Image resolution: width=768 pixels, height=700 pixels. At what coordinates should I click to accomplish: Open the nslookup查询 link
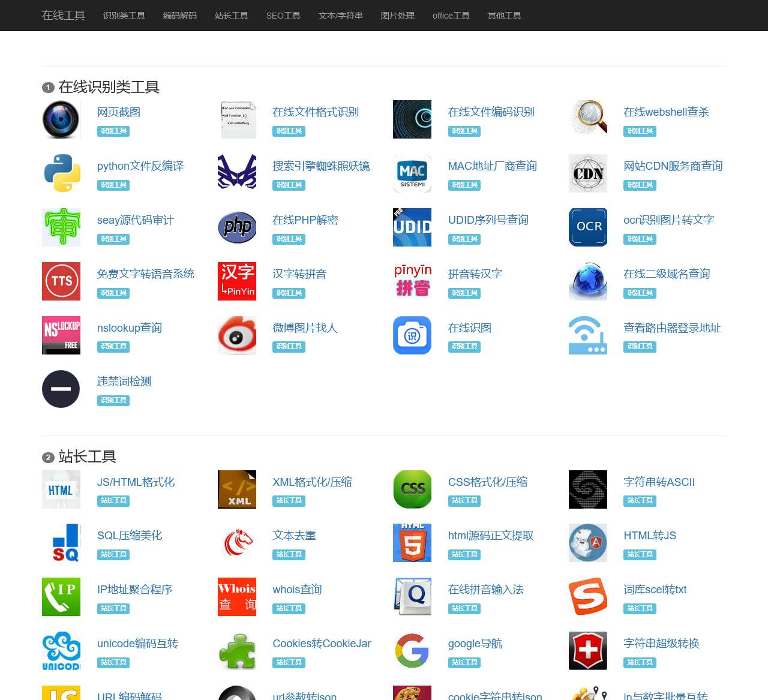coord(130,328)
